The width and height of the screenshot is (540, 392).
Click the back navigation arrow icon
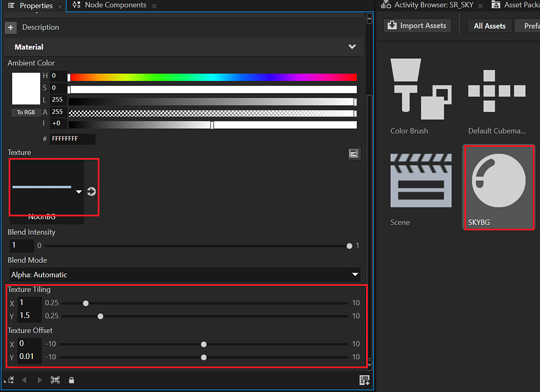point(24,380)
